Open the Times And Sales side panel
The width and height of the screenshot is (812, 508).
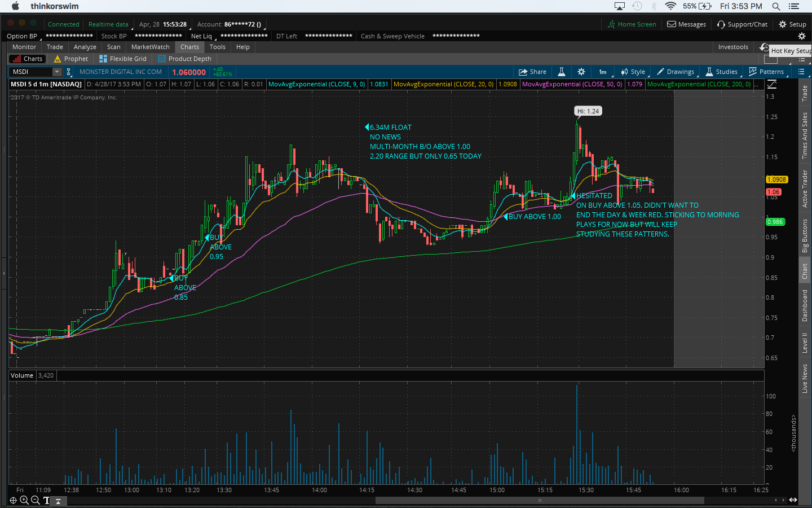pyautogui.click(x=805, y=135)
